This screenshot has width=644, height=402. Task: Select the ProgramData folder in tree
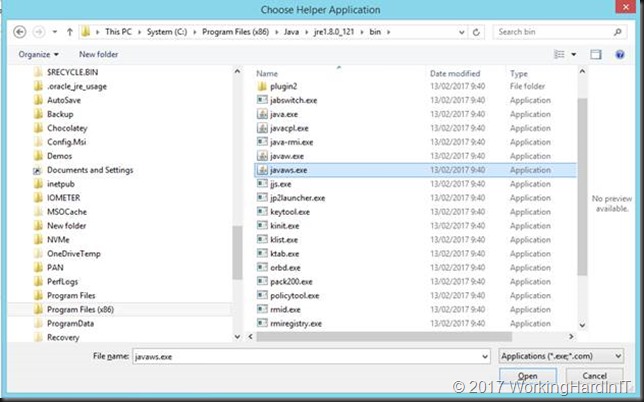point(70,324)
